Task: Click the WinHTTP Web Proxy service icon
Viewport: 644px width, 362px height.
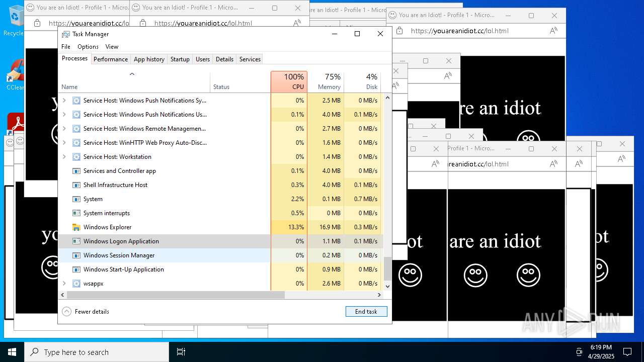Action: pos(76,143)
